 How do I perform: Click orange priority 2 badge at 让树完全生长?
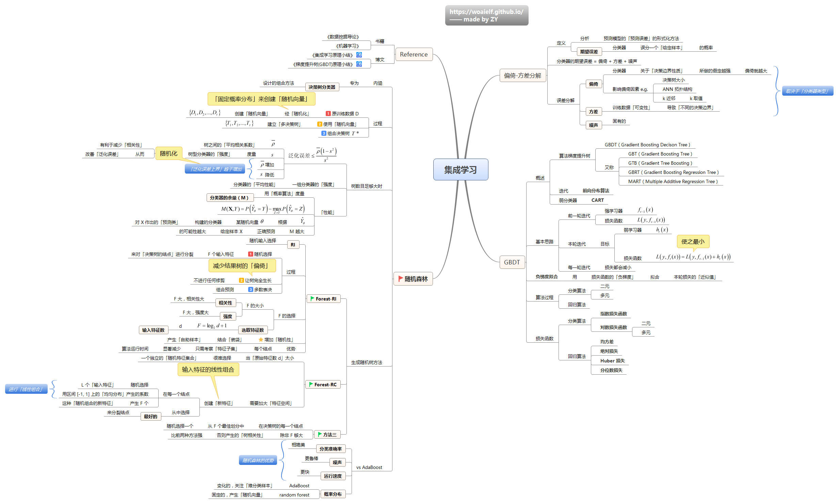pyautogui.click(x=241, y=280)
